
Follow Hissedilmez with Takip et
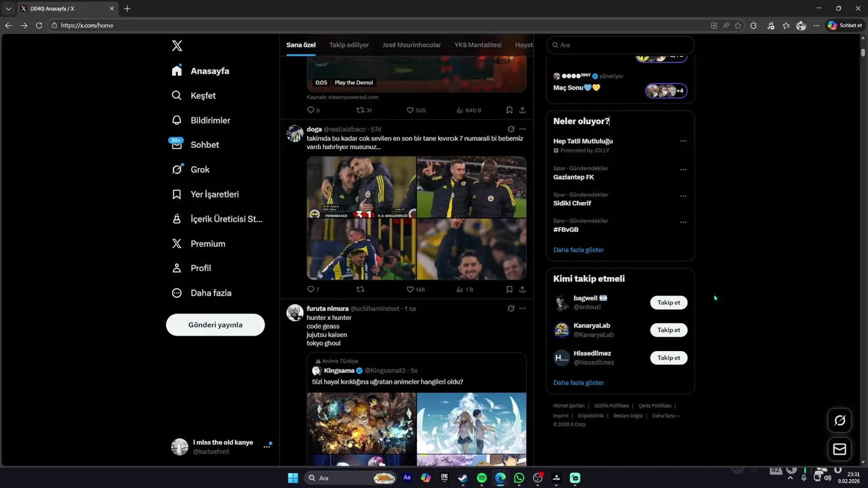point(669,358)
